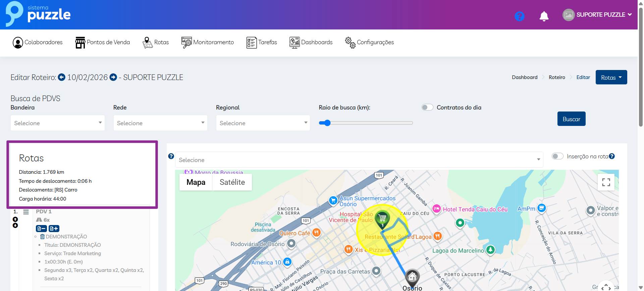644x291 pixels.
Task: Enter fullscreen map view
Action: point(606,182)
